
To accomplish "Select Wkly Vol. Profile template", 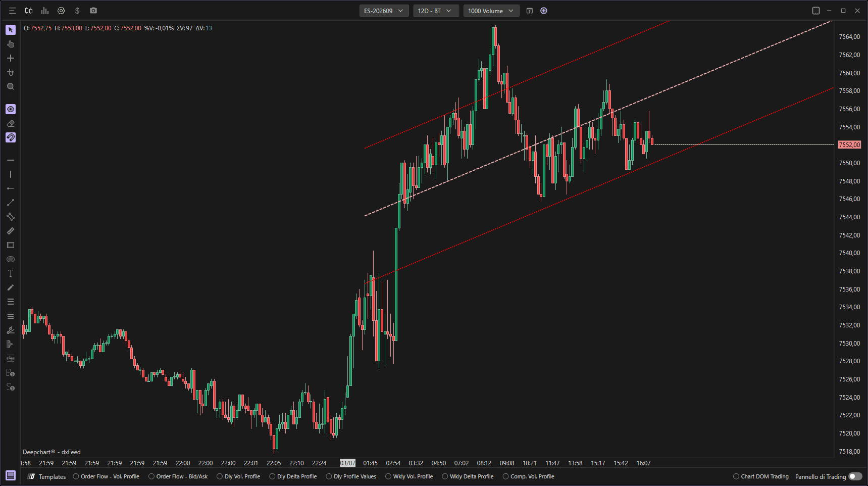I will click(x=409, y=476).
